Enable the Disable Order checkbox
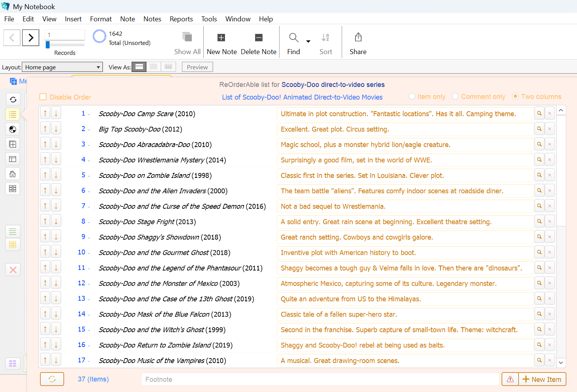The image size is (577, 392). tap(43, 97)
